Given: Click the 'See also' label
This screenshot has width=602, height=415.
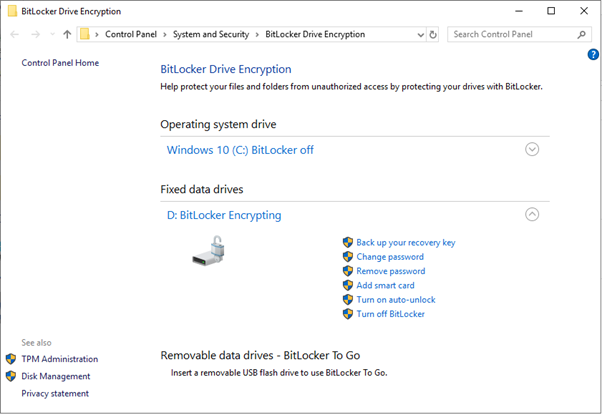Looking at the screenshot, I should pos(36,342).
